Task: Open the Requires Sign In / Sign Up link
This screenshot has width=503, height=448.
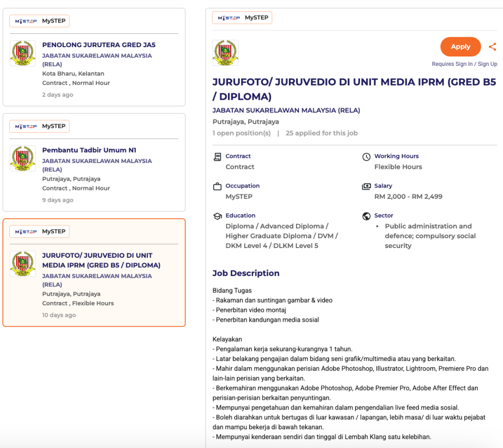Action: click(x=464, y=64)
